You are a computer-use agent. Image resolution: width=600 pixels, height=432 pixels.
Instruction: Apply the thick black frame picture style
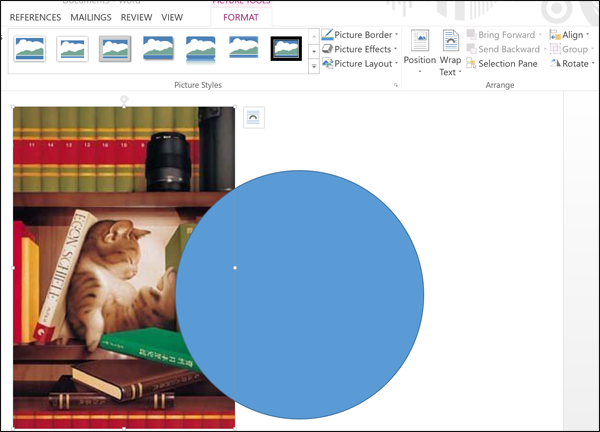(x=286, y=49)
